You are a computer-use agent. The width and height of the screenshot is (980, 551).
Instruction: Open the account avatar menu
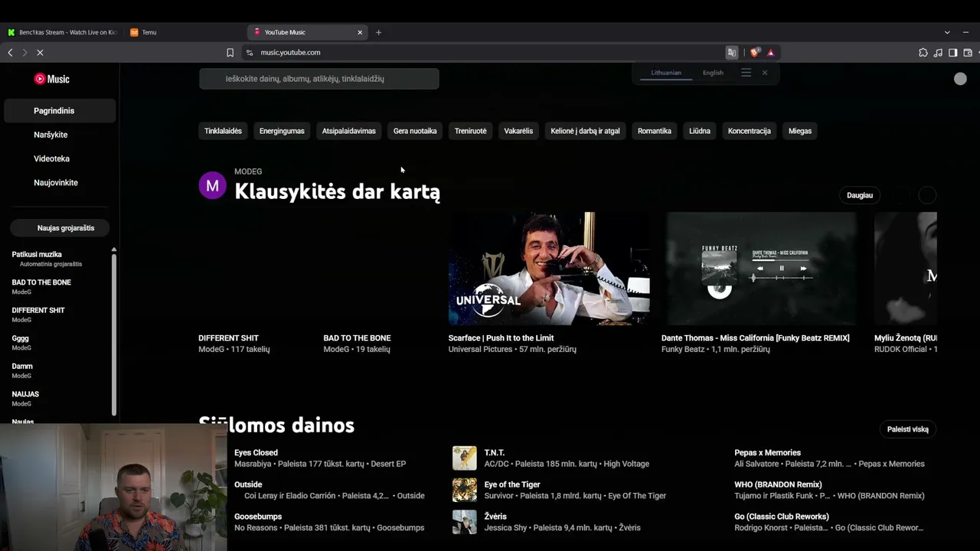[960, 79]
